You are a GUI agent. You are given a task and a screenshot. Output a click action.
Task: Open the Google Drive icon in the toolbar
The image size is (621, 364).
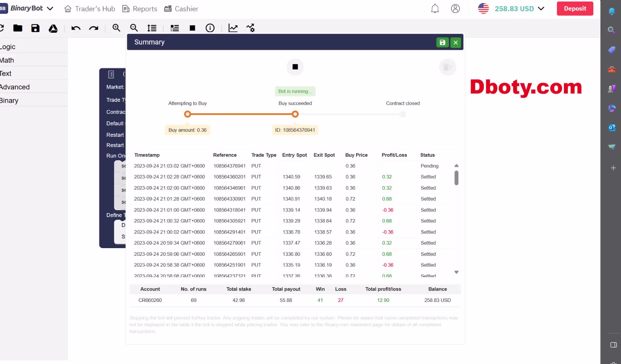click(x=53, y=28)
